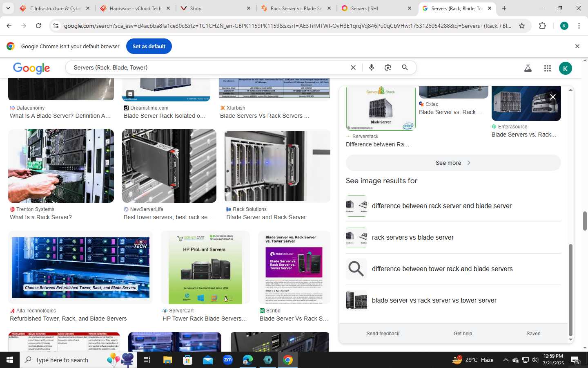Click the See more button
The image size is (588, 368).
click(453, 163)
